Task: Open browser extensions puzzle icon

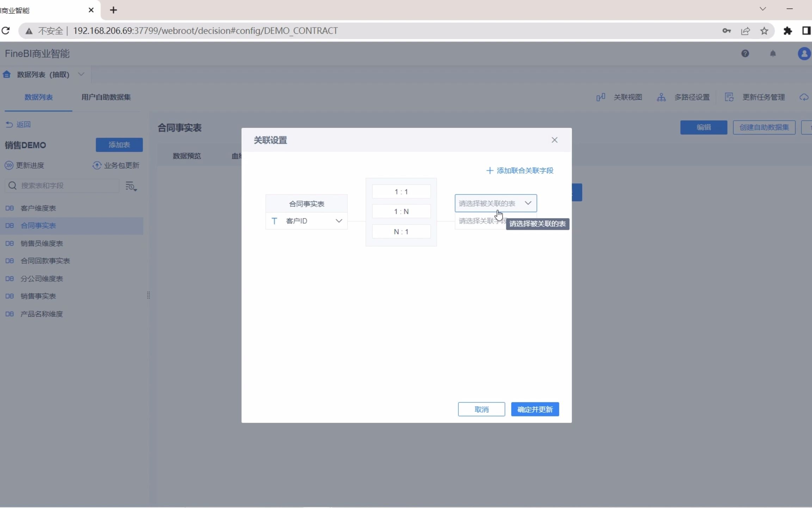Action: click(788, 31)
